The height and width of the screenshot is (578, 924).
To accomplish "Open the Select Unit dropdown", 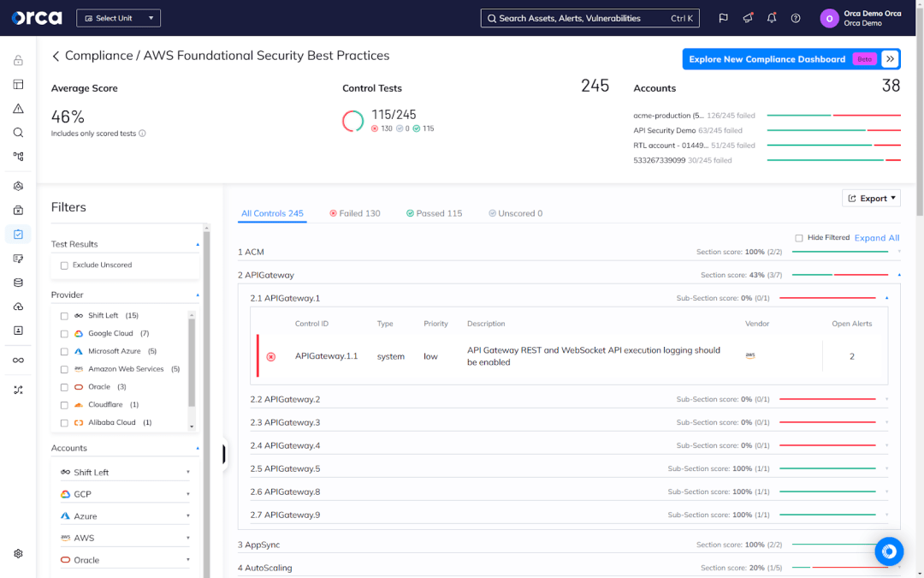I will (118, 18).
